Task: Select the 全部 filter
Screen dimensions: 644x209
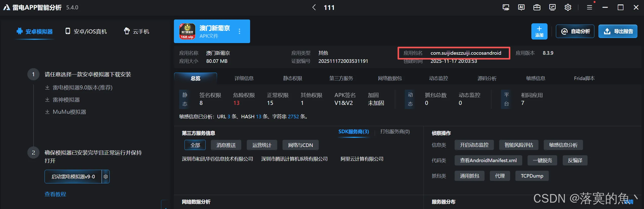Action: [x=195, y=145]
